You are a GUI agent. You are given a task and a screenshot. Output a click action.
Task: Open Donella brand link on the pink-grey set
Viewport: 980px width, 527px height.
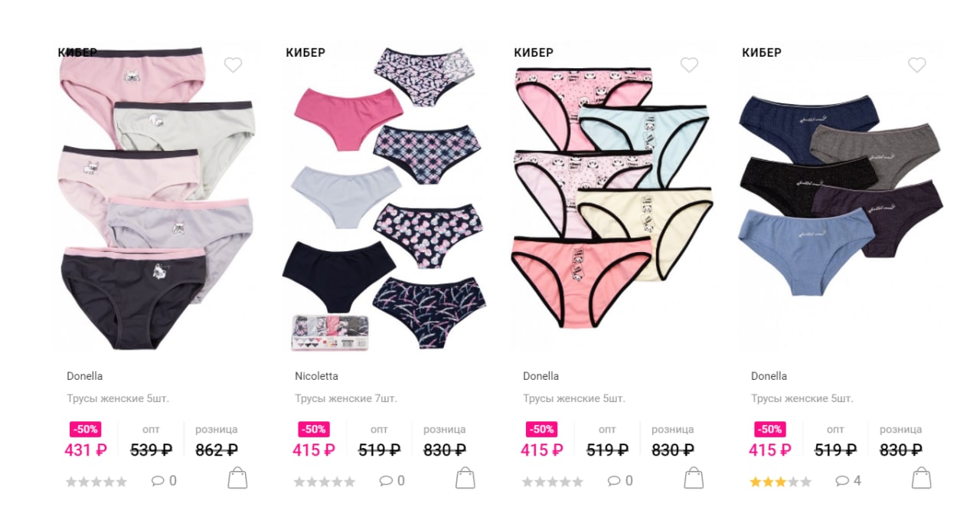pos(84,376)
